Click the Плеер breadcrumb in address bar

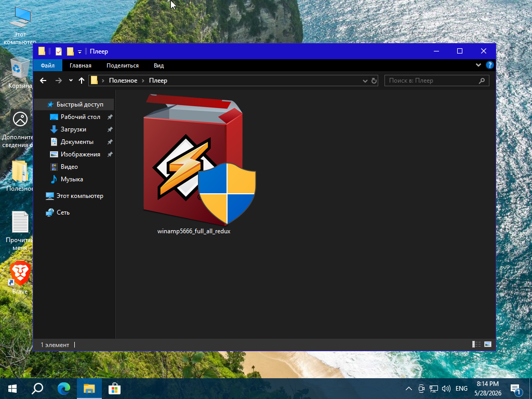coord(158,81)
